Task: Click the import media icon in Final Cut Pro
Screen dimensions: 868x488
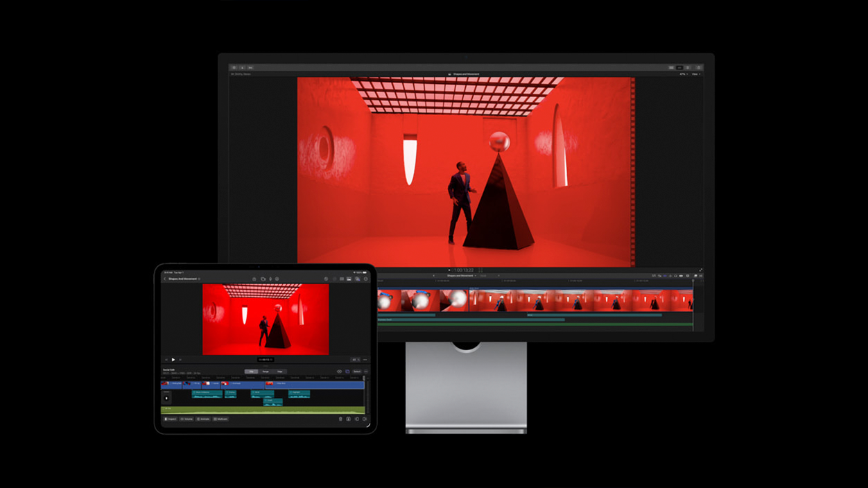Action: click(243, 67)
